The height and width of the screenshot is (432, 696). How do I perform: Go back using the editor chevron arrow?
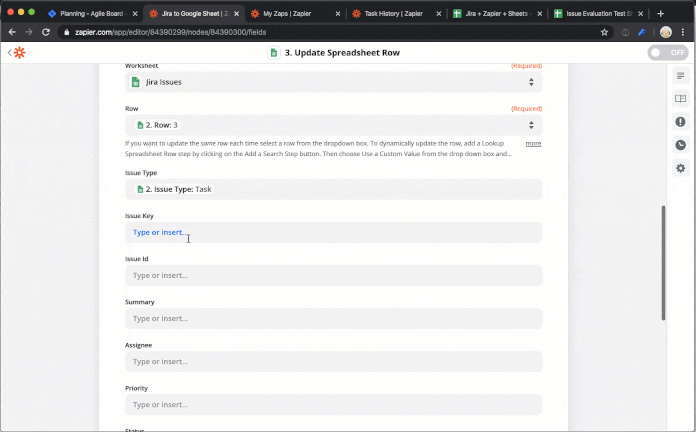click(9, 53)
